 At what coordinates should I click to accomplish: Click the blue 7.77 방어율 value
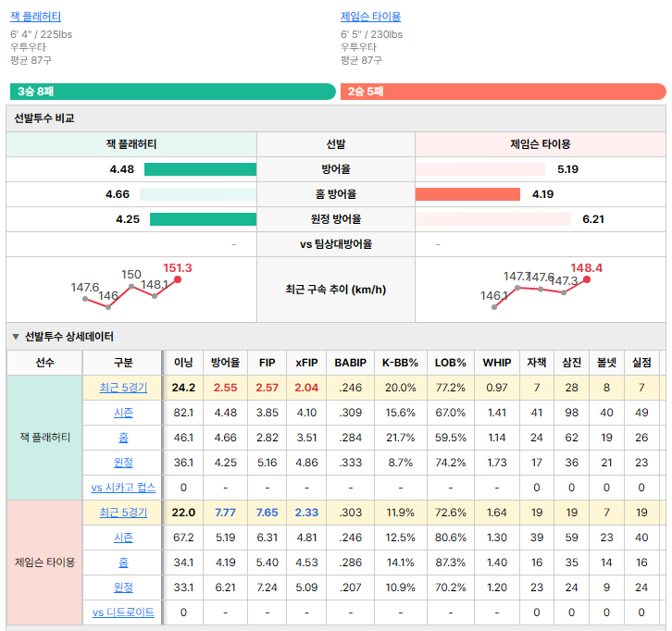(x=225, y=513)
